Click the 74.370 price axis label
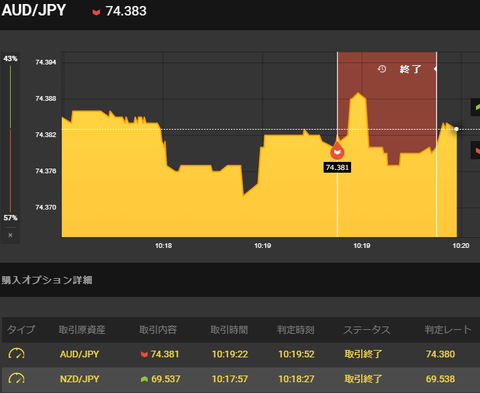This screenshot has width=480, height=393. pyautogui.click(x=46, y=207)
